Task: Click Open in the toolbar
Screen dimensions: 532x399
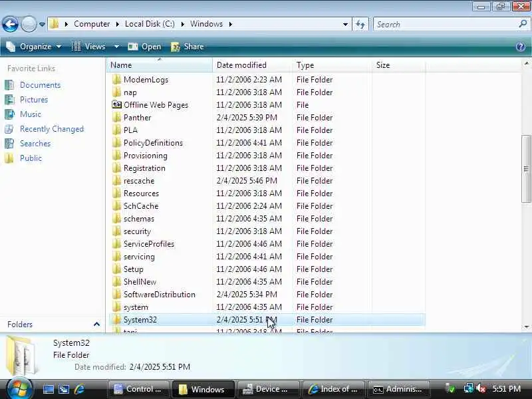Action: (x=144, y=47)
